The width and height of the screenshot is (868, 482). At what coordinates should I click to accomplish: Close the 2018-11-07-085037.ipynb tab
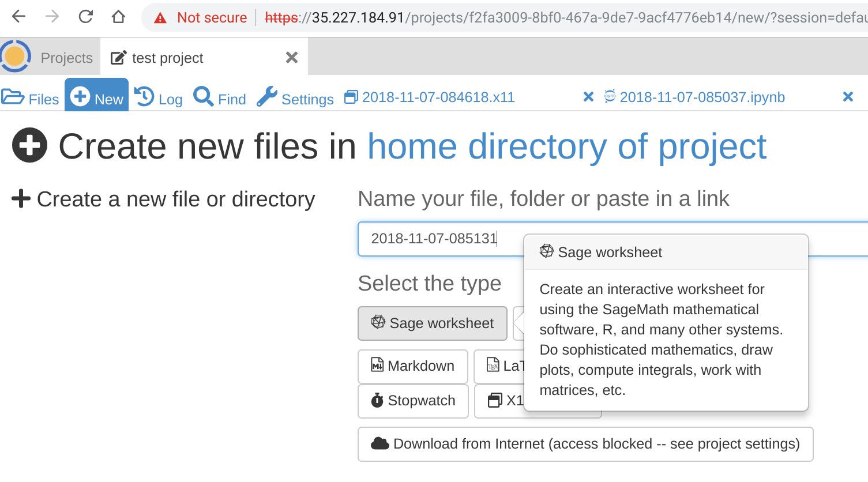pos(848,97)
